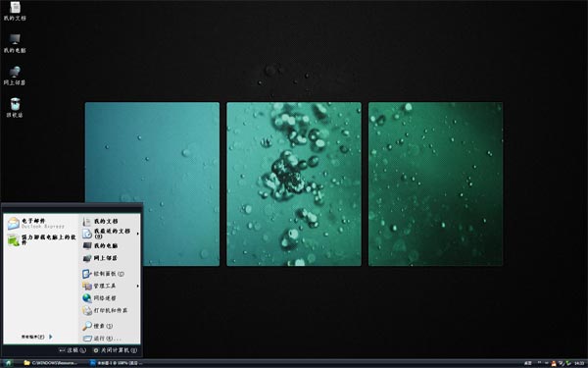Expand 所有程序 programs list
Image resolution: width=588 pixels, height=368 pixels.
(37, 337)
